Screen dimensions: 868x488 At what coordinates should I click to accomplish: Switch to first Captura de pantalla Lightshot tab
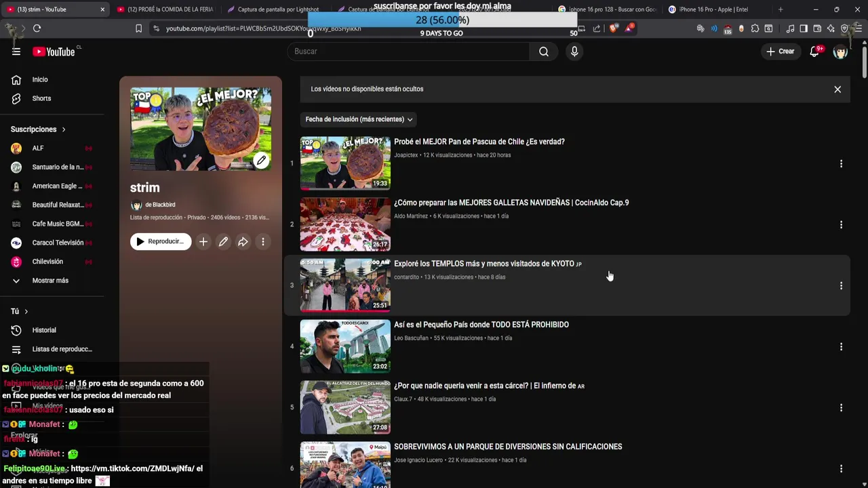[274, 9]
